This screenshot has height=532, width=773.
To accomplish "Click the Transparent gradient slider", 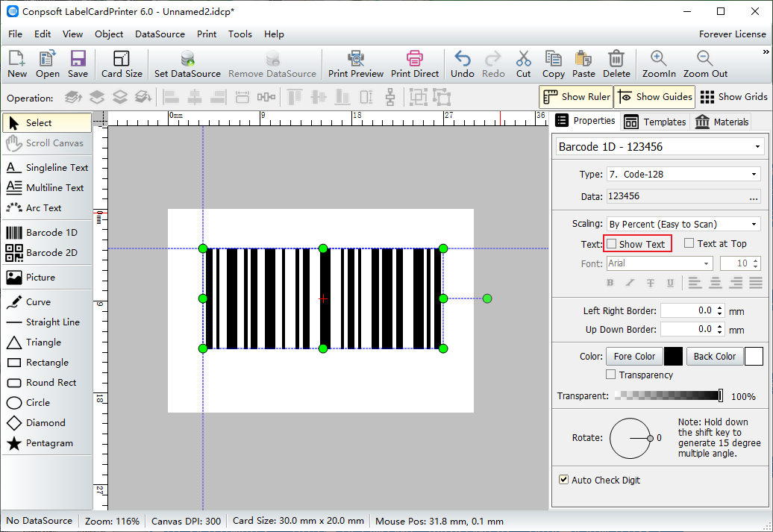I will [669, 395].
